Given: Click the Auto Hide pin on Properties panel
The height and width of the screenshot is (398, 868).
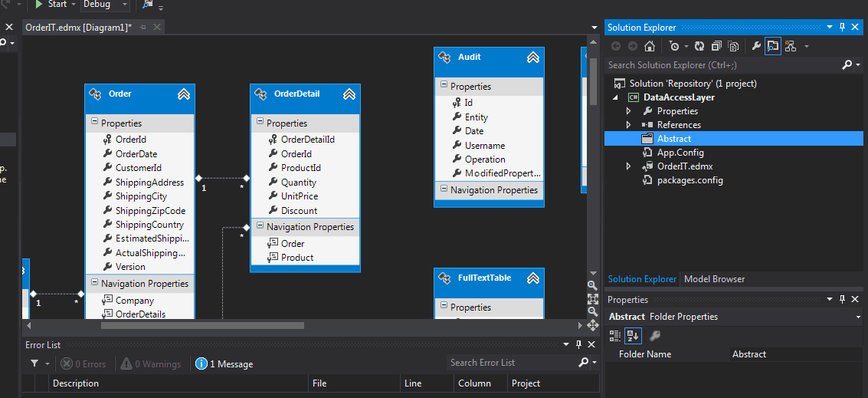Looking at the screenshot, I should point(843,299).
